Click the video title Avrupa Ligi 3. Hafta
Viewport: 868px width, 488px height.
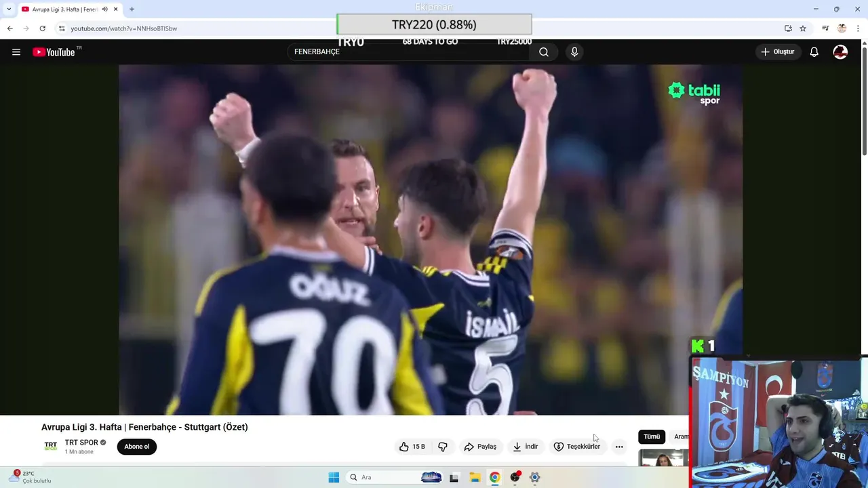144,427
